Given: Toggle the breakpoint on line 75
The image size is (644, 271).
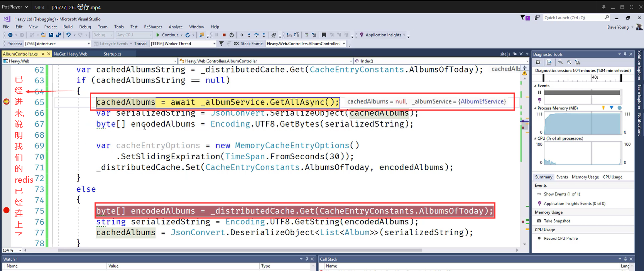Looking at the screenshot, I should tap(6, 210).
